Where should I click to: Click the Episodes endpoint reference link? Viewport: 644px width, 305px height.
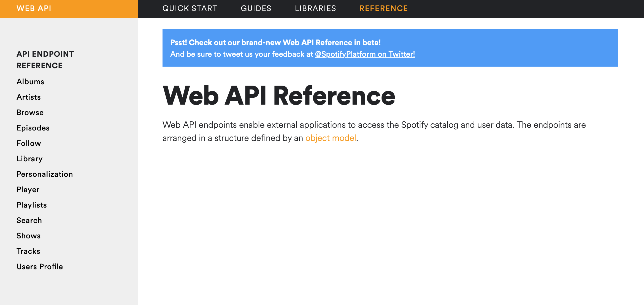click(33, 128)
